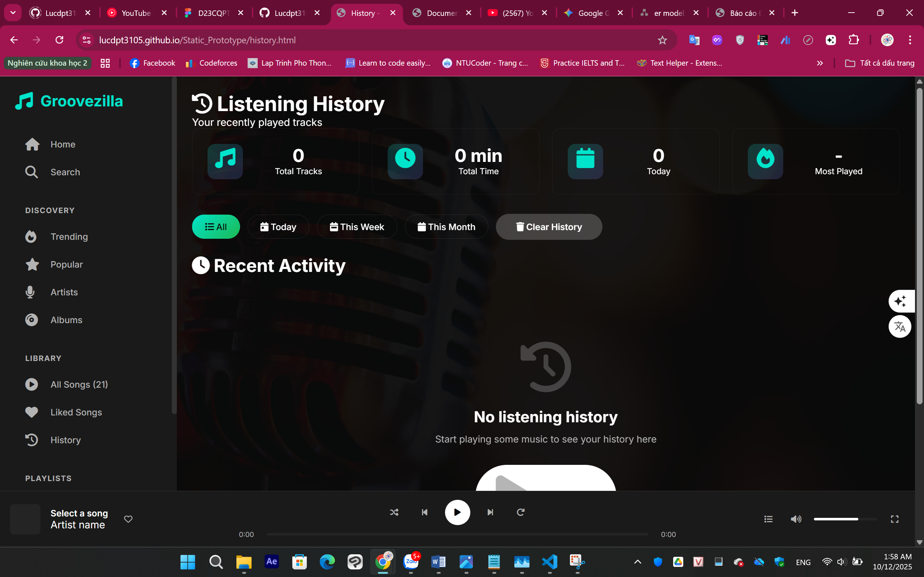Like the current song heart icon
This screenshot has width=924, height=577.
click(128, 519)
